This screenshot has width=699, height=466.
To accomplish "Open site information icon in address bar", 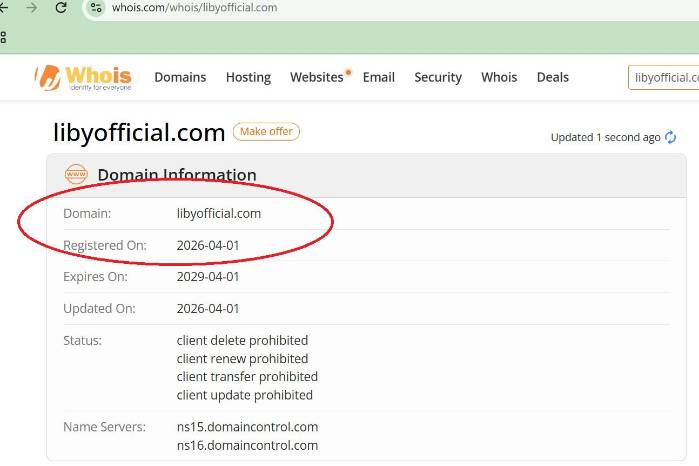I will coord(96,8).
